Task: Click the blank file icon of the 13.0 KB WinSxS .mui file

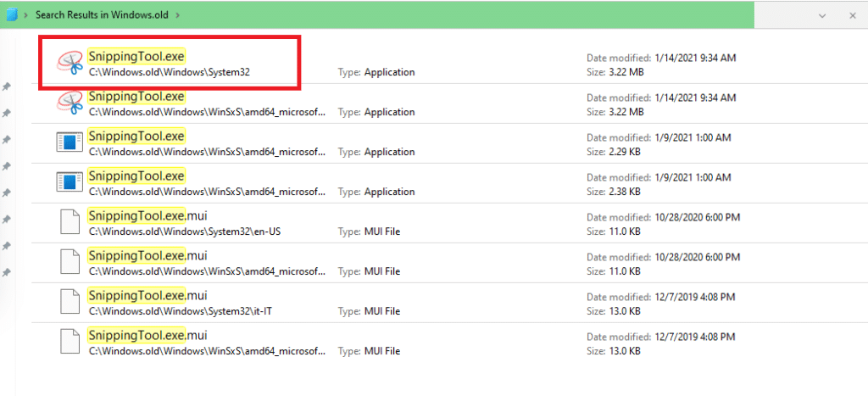Action: click(70, 341)
